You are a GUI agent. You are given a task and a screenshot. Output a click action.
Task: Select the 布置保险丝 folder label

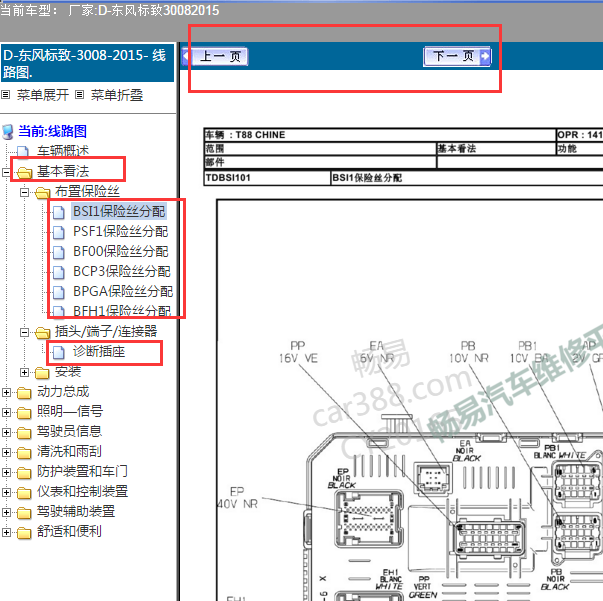pyautogui.click(x=87, y=191)
